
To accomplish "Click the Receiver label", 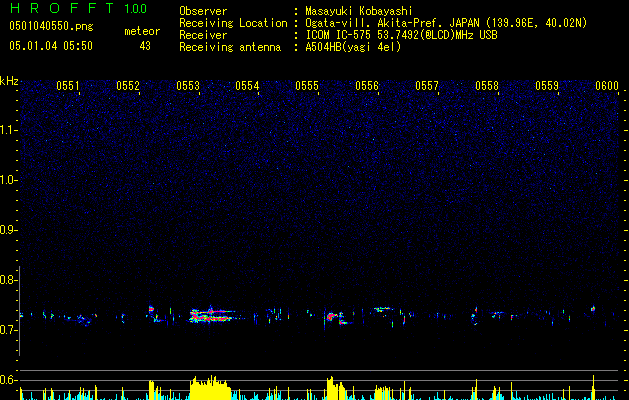I will 203,35.
